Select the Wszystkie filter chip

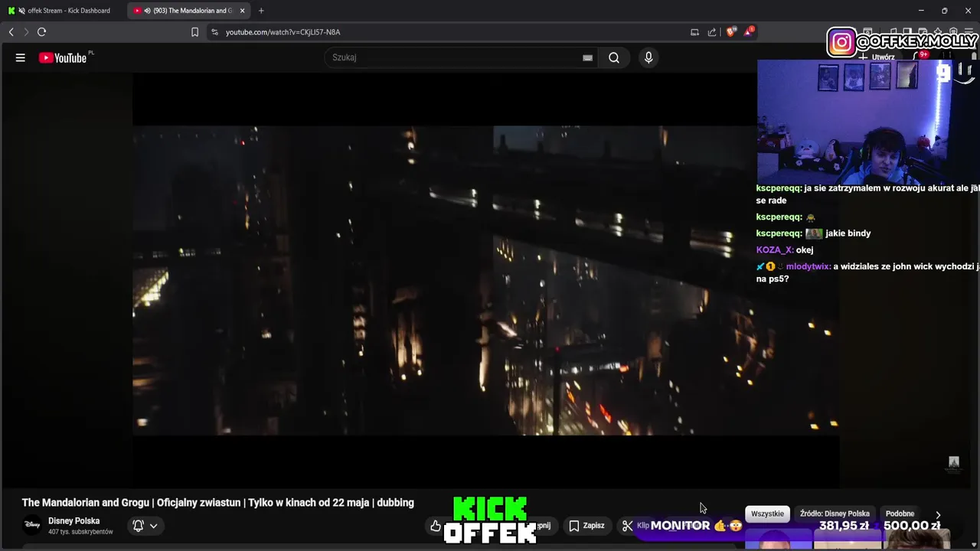[767, 514]
